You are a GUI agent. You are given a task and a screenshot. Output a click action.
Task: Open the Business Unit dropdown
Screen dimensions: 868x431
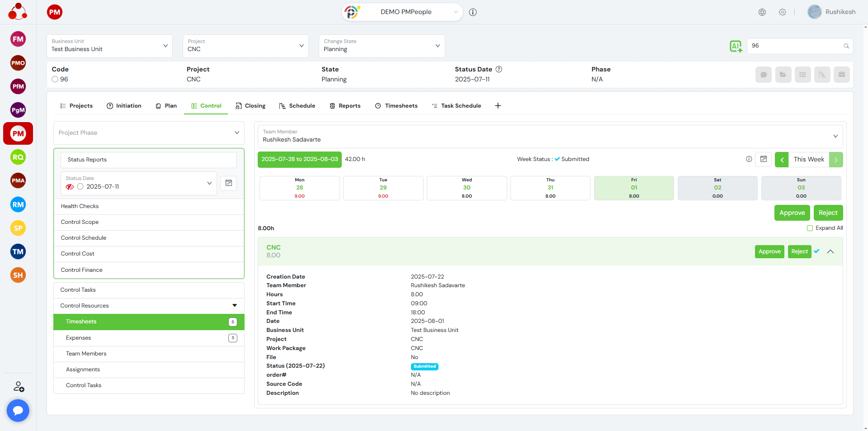(x=109, y=46)
